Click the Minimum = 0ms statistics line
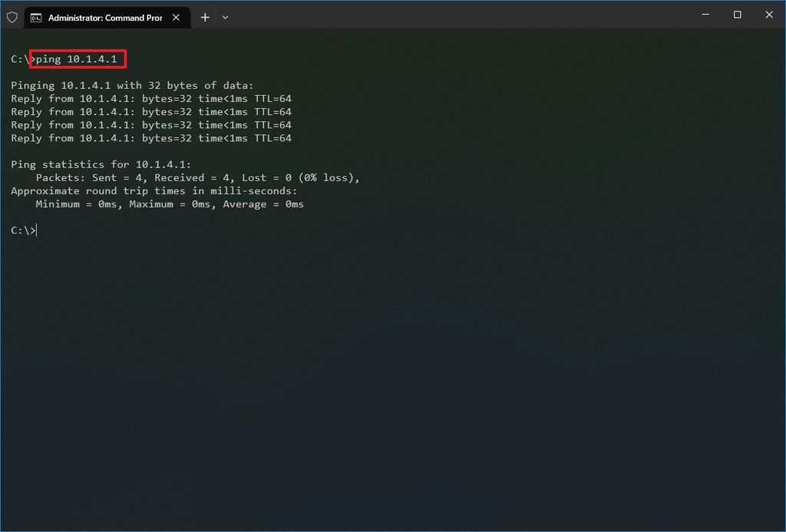 tap(169, 204)
